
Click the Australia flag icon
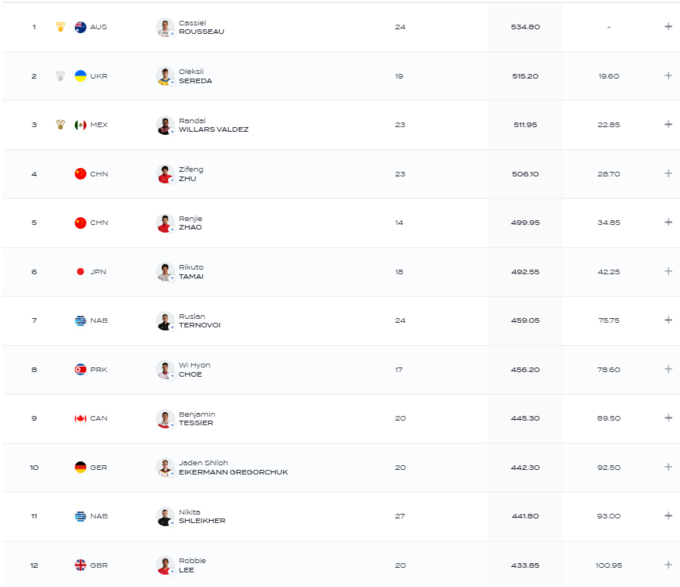(x=80, y=27)
